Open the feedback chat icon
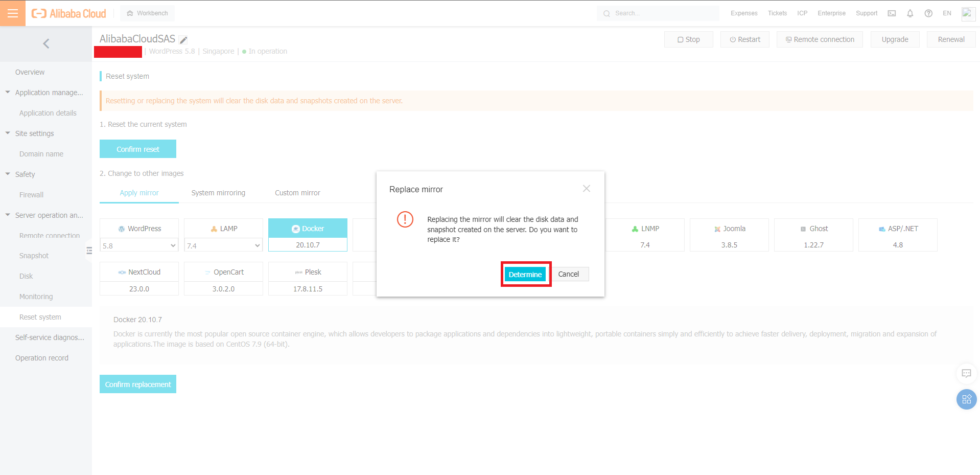Viewport: 980px width, 475px height. [x=966, y=373]
